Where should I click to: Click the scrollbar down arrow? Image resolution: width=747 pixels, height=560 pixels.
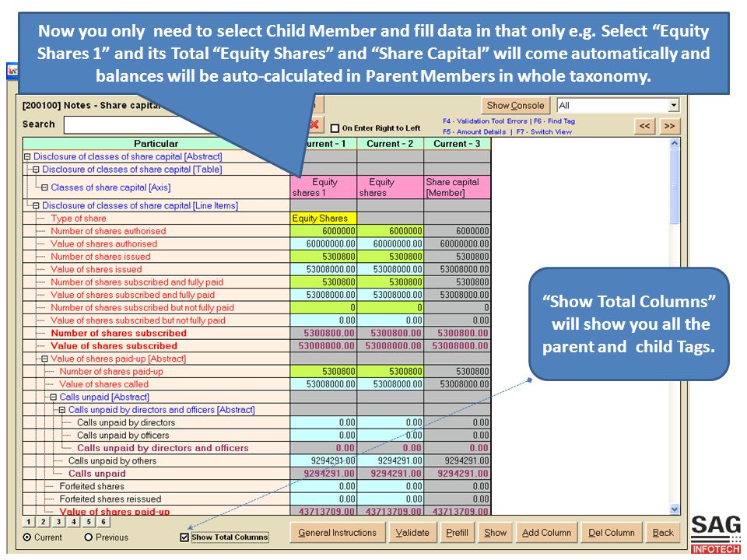pos(675,509)
